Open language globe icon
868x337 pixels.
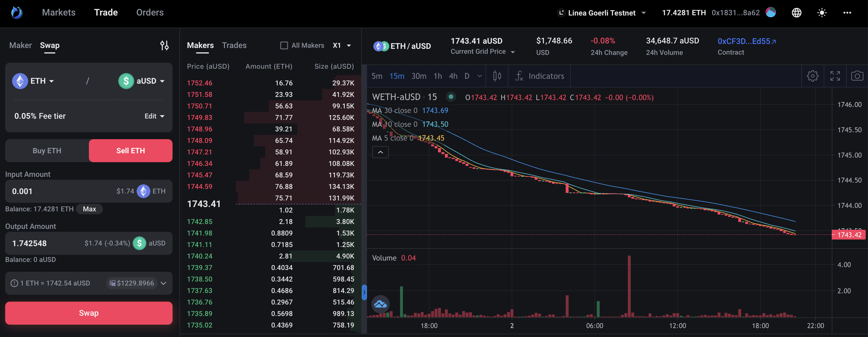796,13
